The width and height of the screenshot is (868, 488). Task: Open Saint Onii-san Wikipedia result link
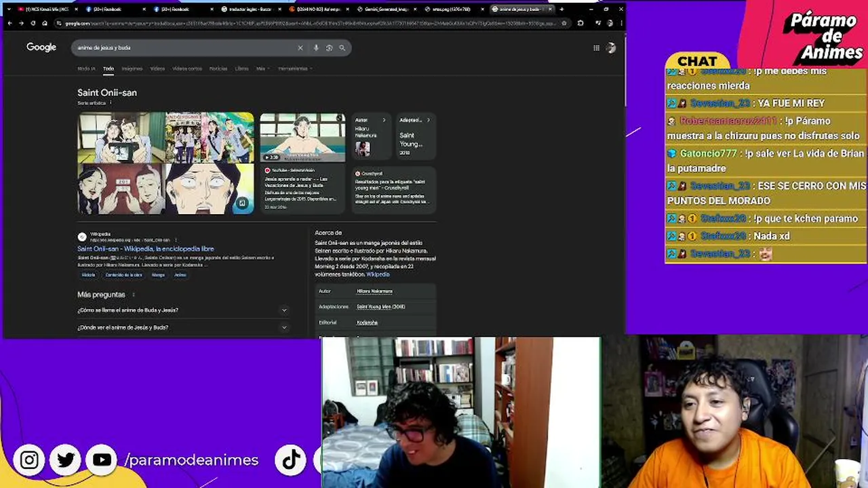146,249
